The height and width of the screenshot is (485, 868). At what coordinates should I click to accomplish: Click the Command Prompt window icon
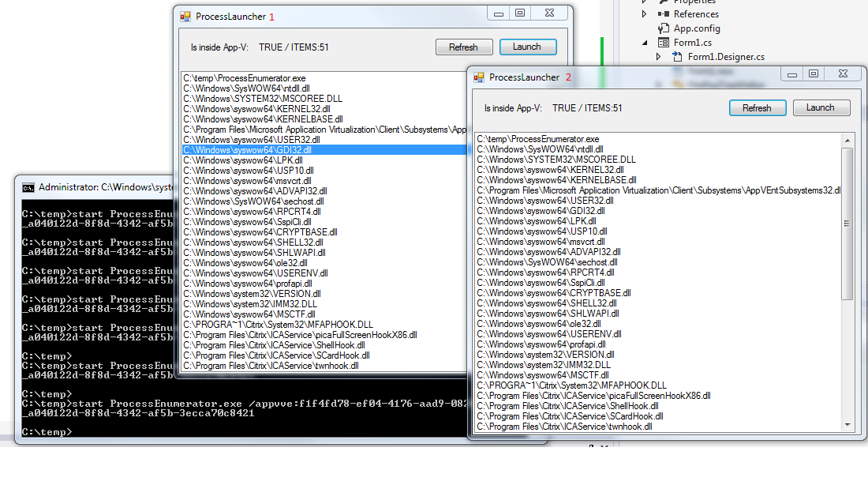tap(28, 188)
